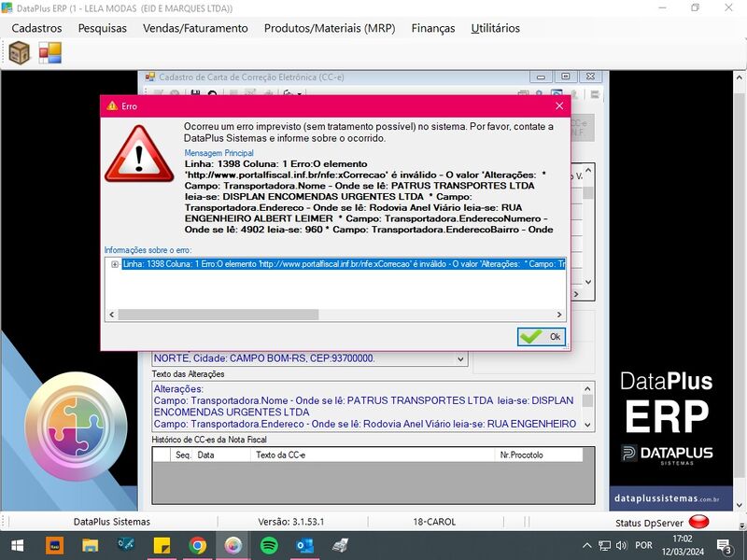Click the Seq. column header
The height and width of the screenshot is (560, 747).
tap(182, 455)
